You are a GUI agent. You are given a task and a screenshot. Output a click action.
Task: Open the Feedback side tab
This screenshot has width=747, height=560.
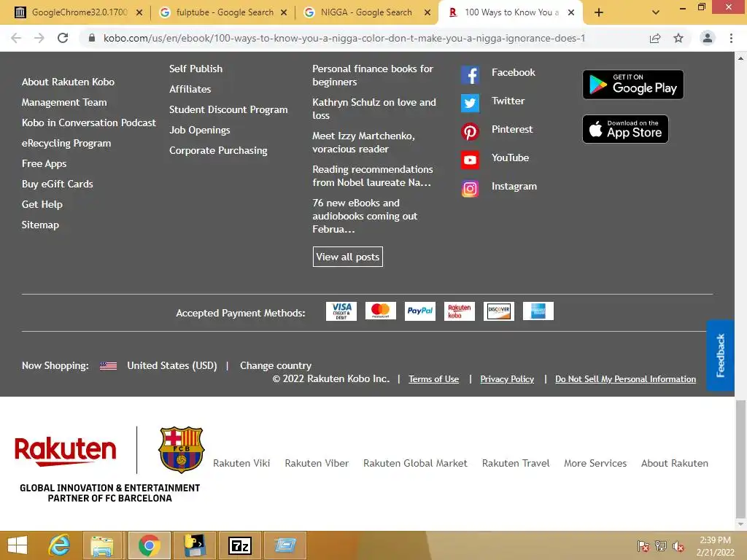pyautogui.click(x=720, y=355)
